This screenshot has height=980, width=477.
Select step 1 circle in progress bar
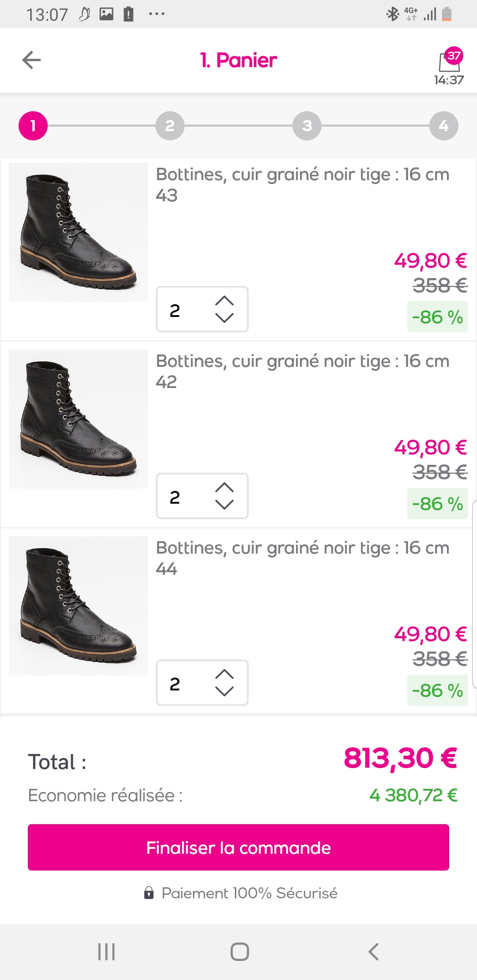pyautogui.click(x=33, y=126)
